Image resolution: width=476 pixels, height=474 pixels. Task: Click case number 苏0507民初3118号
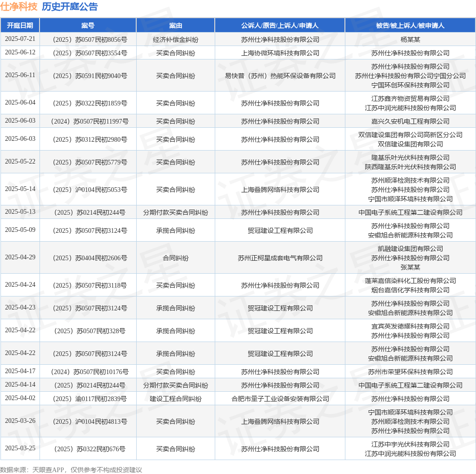90,285
